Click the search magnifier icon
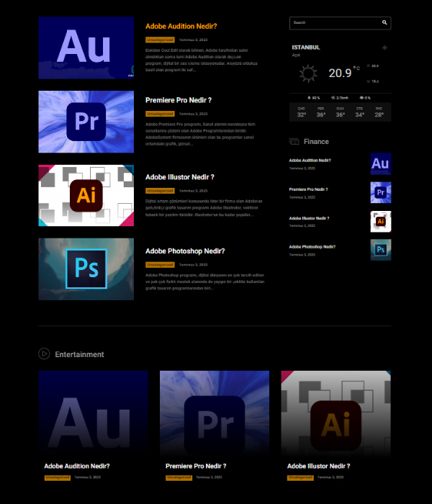 [385, 23]
